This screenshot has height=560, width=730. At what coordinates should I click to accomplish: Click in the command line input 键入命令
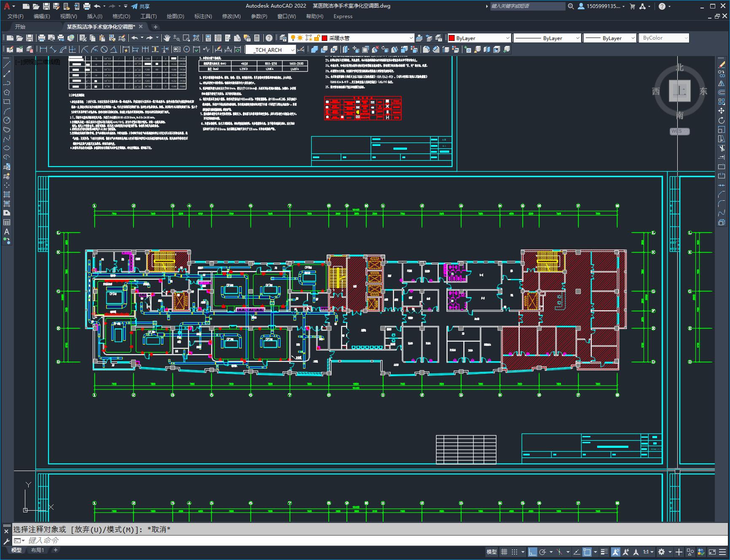click(x=371, y=540)
